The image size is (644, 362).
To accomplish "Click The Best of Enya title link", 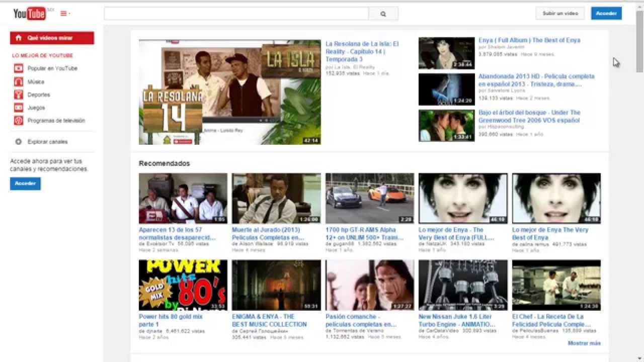I will pos(529,40).
